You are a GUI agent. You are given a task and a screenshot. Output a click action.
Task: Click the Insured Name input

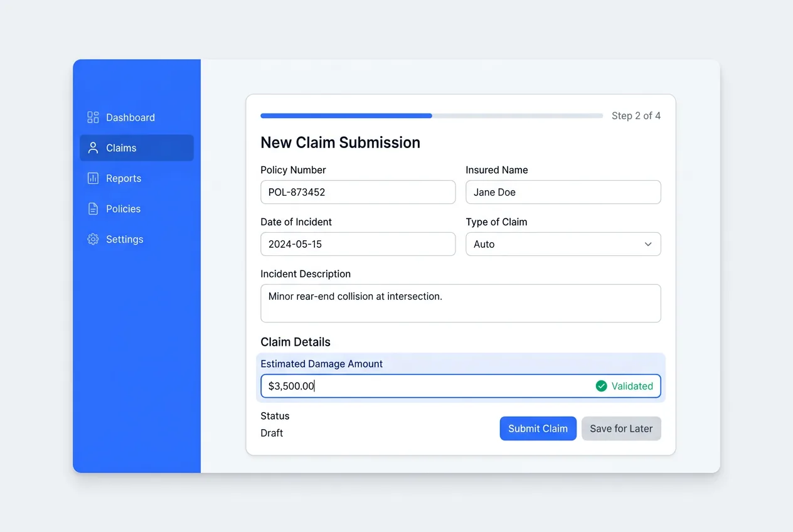[x=563, y=192]
